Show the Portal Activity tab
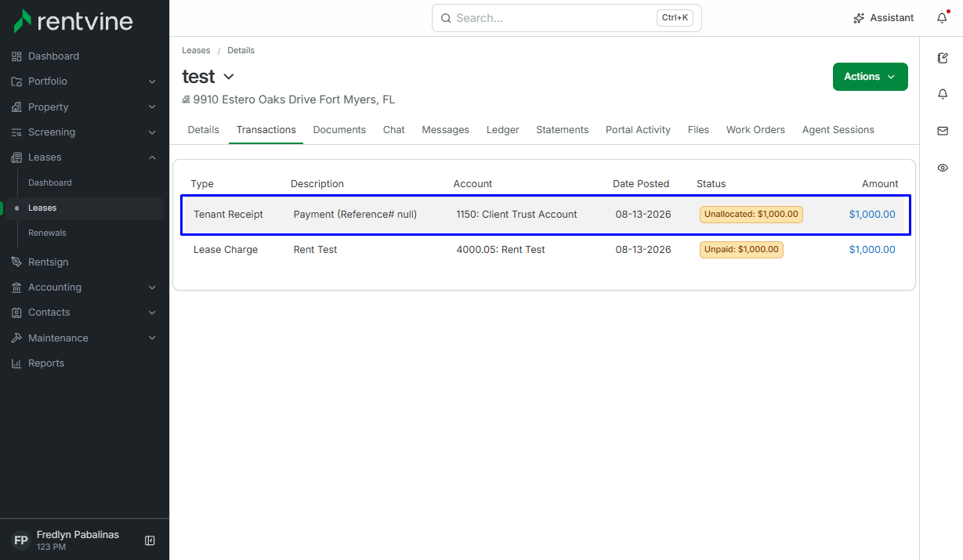Image resolution: width=963 pixels, height=560 pixels. [638, 130]
